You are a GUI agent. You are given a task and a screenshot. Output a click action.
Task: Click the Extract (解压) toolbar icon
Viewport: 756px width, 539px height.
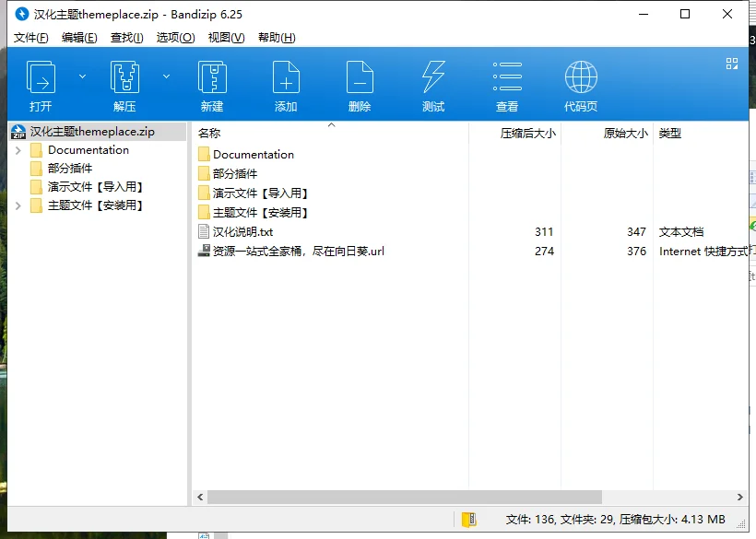124,77
